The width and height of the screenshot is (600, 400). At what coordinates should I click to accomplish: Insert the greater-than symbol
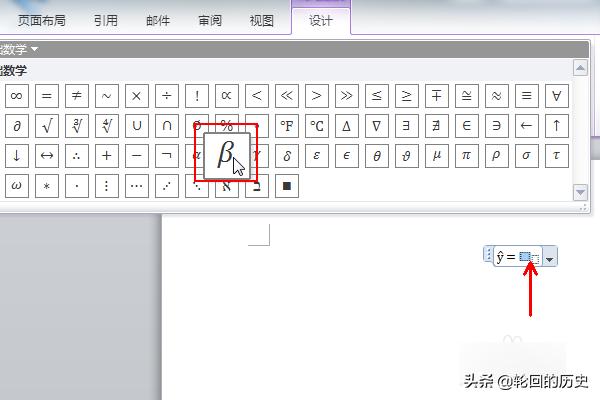coord(317,96)
